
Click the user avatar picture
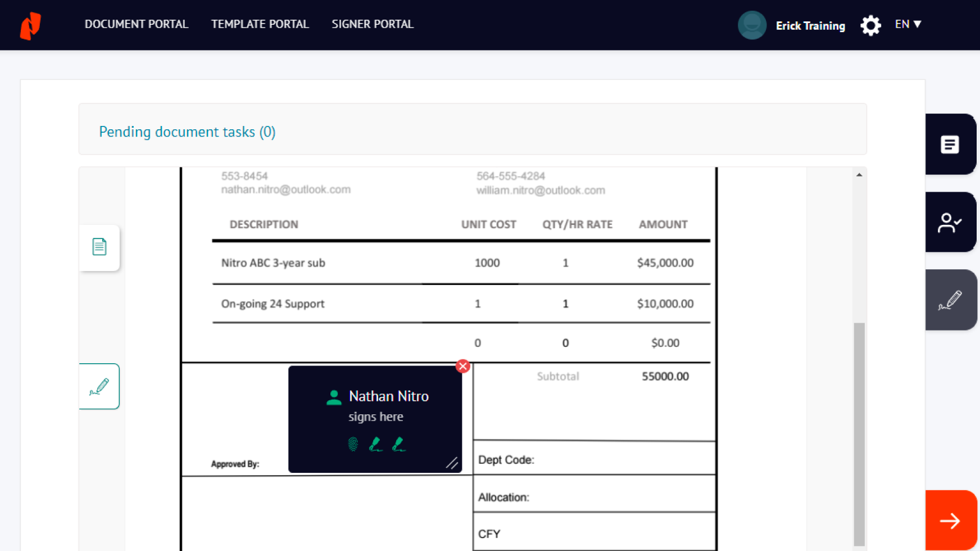(752, 25)
